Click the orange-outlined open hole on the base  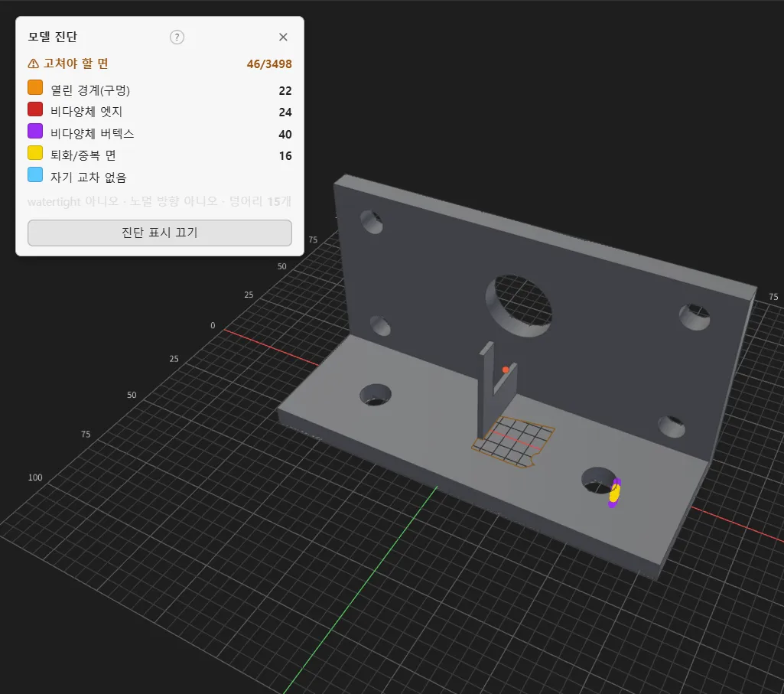click(513, 441)
